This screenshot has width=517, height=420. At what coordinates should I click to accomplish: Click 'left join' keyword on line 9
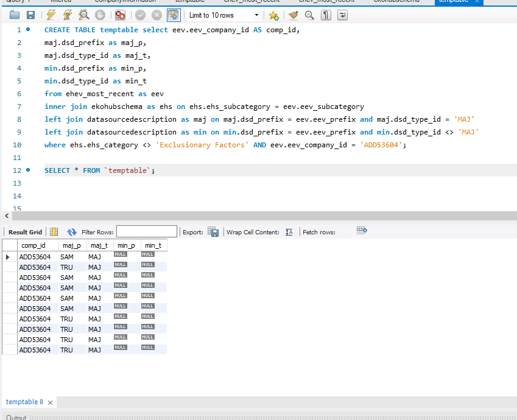(x=64, y=132)
